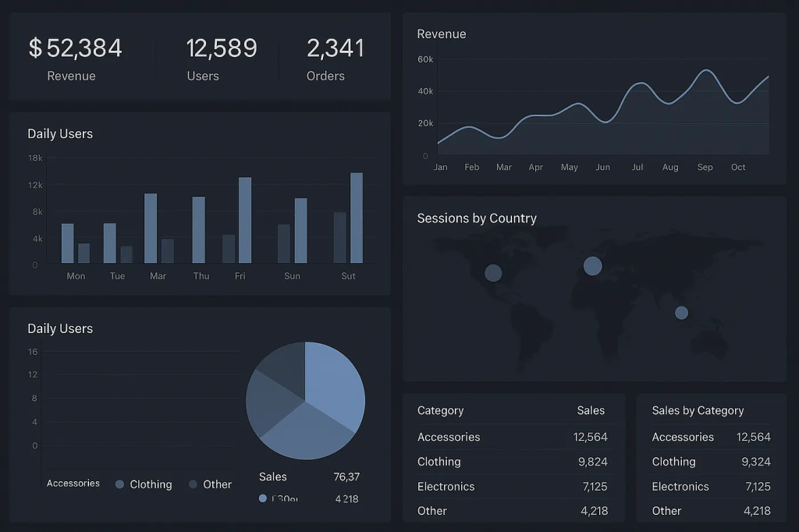799x532 pixels.
Task: Click the North America session marker on map
Action: pyautogui.click(x=493, y=273)
